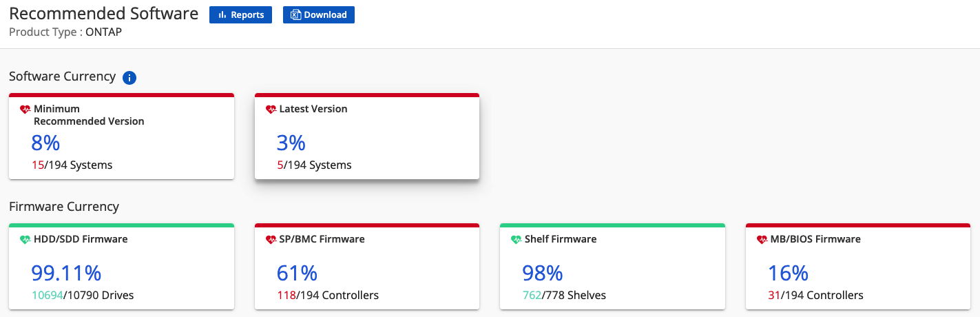Open the 31 controllers count in MB/BIOS Firmware
This screenshot has height=317, width=980.
click(x=774, y=296)
